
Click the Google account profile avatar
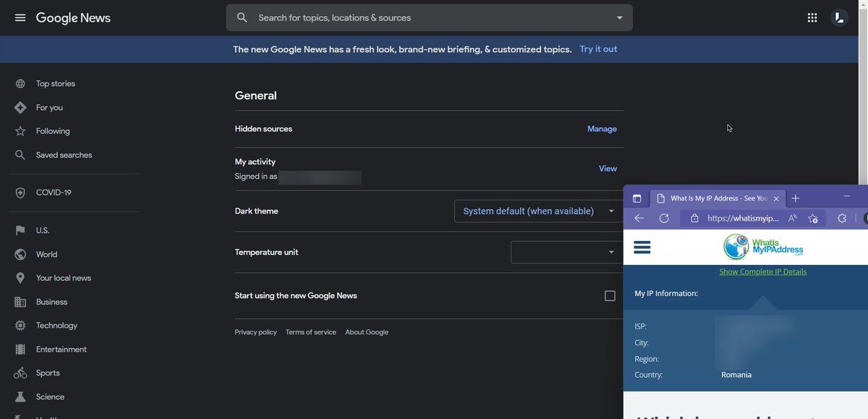(x=839, y=17)
